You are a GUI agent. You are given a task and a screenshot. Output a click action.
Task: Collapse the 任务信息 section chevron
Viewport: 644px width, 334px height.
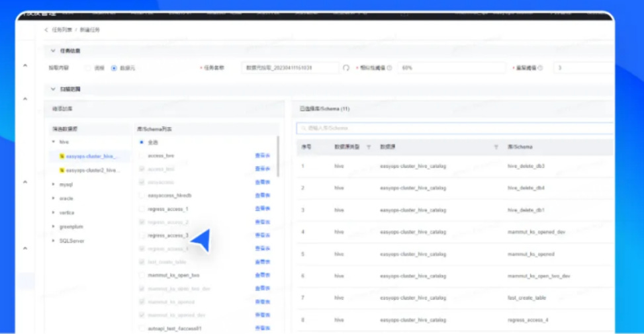(x=53, y=51)
